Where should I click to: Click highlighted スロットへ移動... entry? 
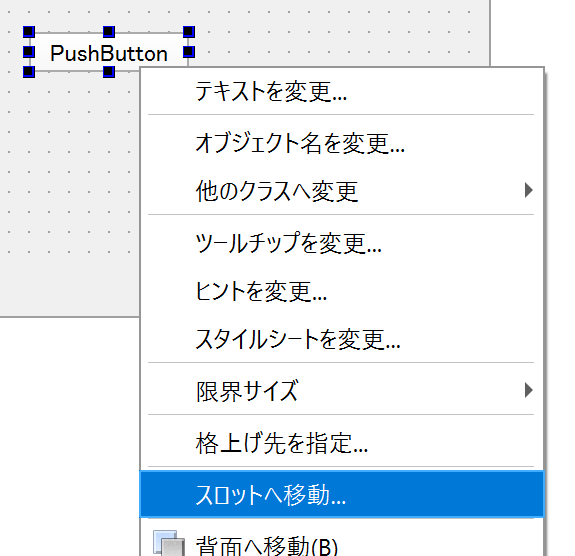pos(341,494)
